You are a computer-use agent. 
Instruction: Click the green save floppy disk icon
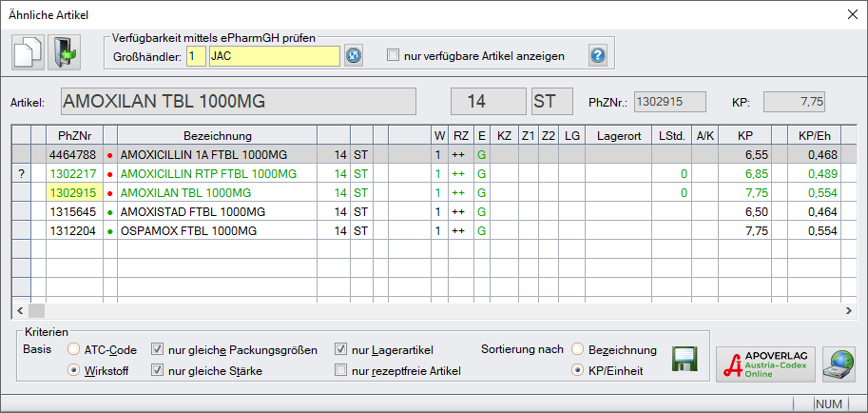(x=685, y=359)
